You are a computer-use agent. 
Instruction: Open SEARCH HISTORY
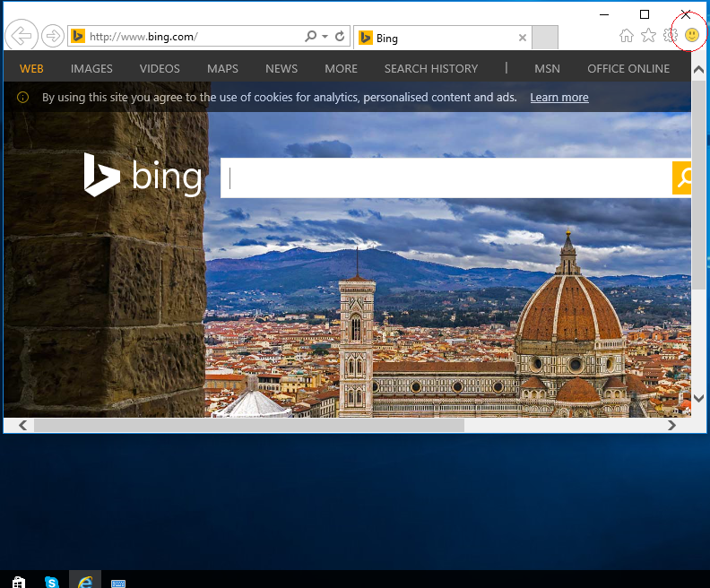pos(431,69)
